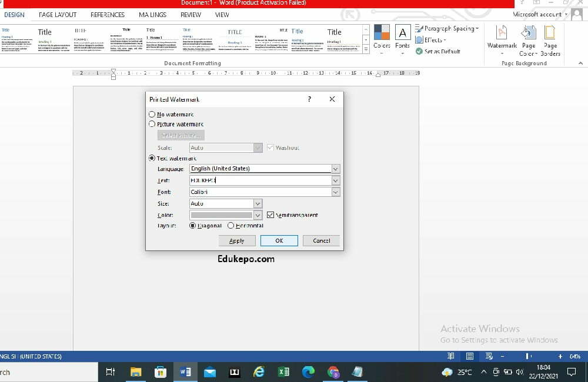Screen dimensions: 588x382
Task: Open the Font dropdown showing Calibri
Action: click(335, 192)
